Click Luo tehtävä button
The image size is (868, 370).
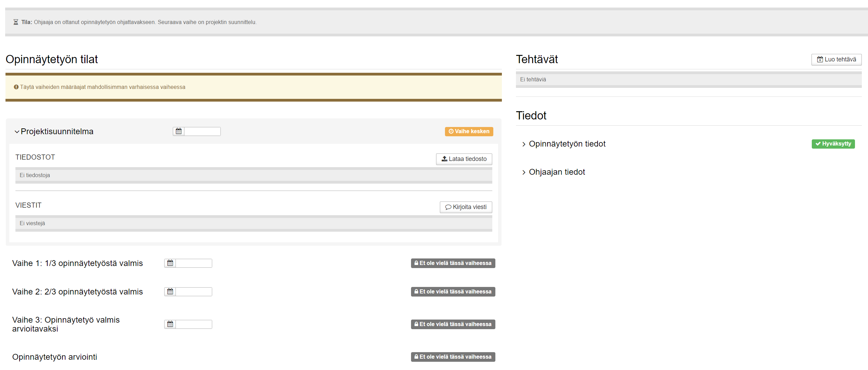pos(836,59)
